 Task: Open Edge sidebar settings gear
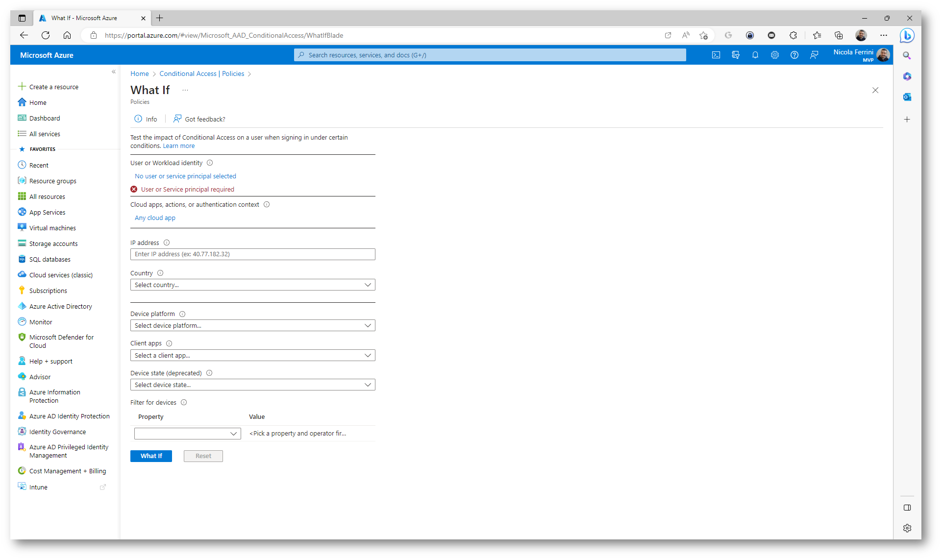click(907, 528)
